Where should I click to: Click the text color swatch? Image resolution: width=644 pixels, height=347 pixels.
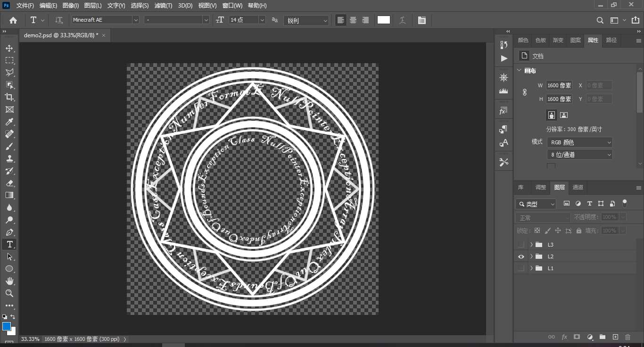click(384, 20)
